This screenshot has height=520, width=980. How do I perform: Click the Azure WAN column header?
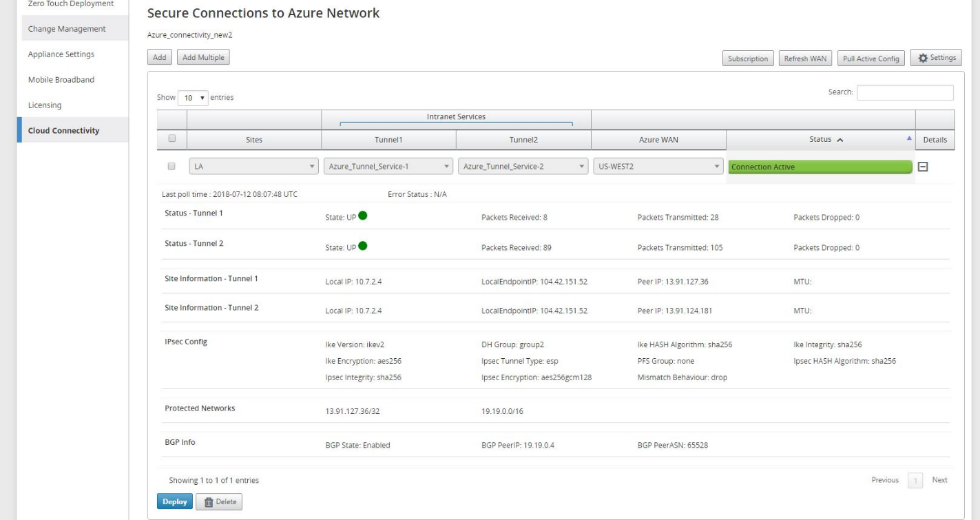658,140
